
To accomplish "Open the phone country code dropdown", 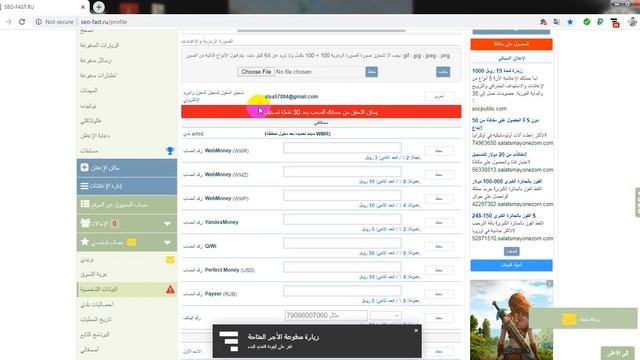I will [x=386, y=316].
